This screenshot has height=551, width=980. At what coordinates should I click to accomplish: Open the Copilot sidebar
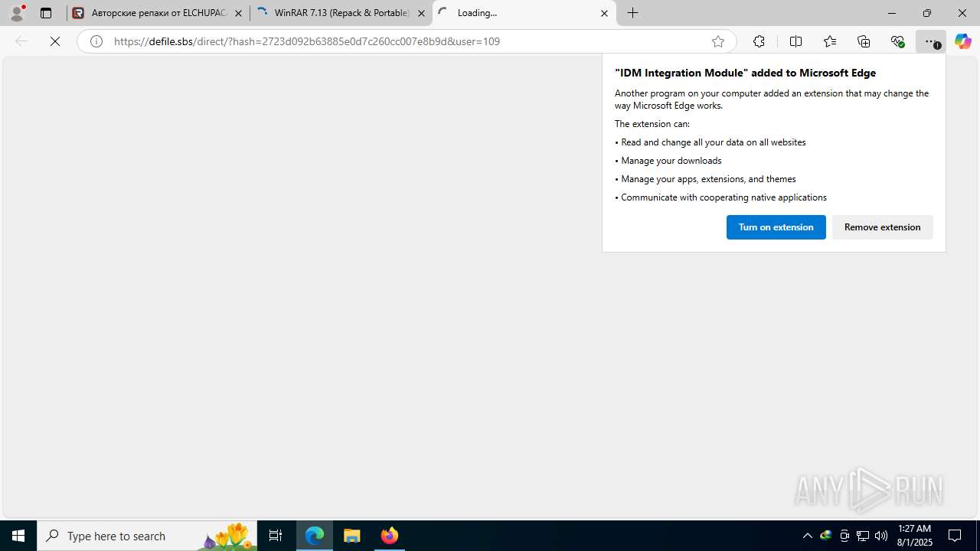coord(962,41)
